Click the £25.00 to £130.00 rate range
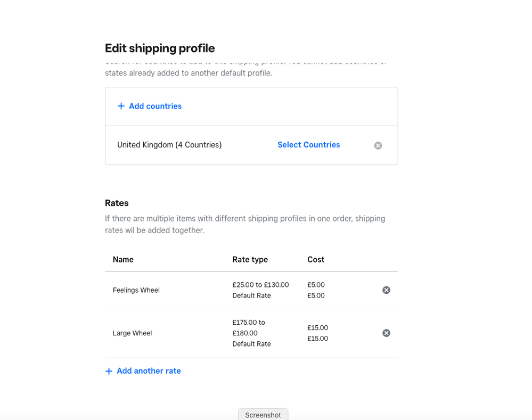532x420 pixels. tap(260, 285)
